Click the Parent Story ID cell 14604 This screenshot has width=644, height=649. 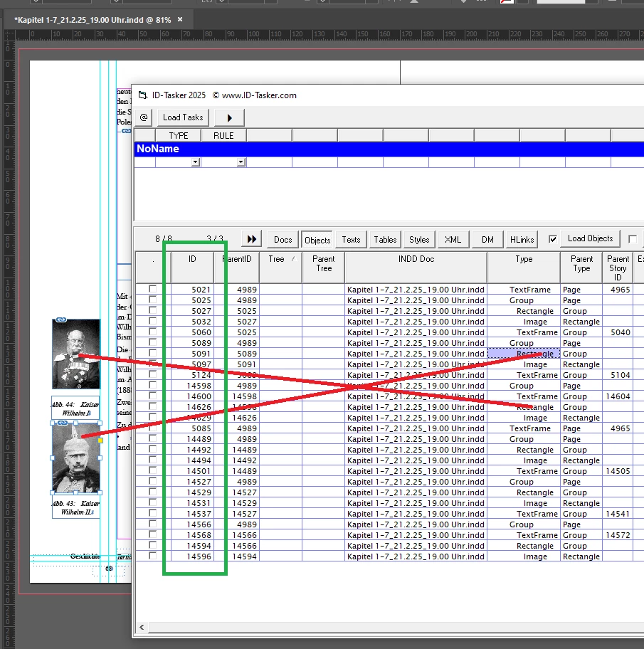pos(618,396)
